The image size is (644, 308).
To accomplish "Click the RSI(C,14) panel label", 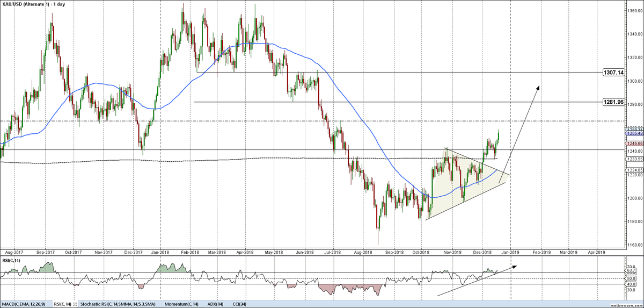I will point(11,260).
